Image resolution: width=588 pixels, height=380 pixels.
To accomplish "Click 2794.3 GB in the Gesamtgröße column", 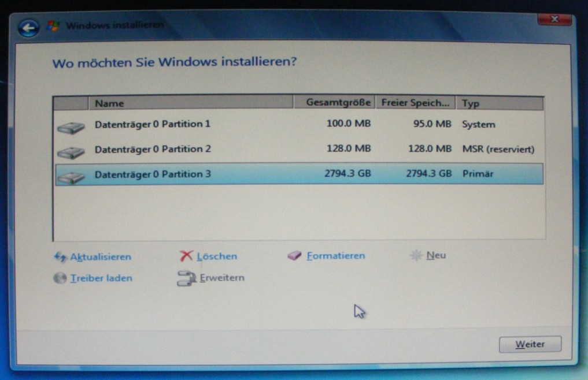I will (347, 173).
